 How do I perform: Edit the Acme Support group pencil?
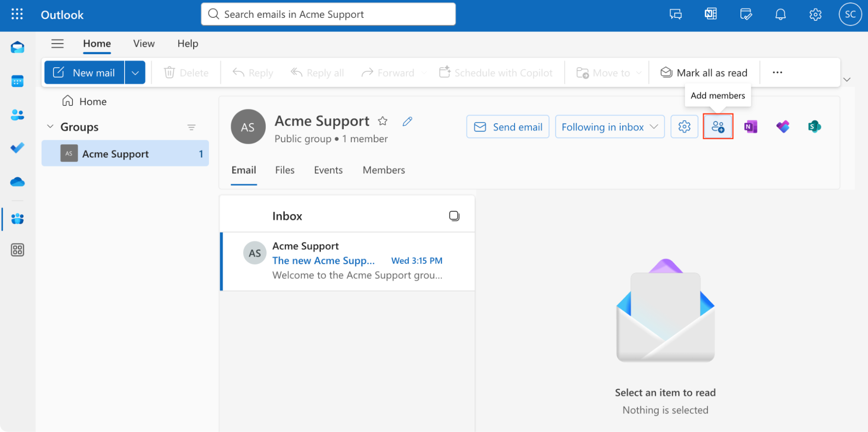pos(407,121)
